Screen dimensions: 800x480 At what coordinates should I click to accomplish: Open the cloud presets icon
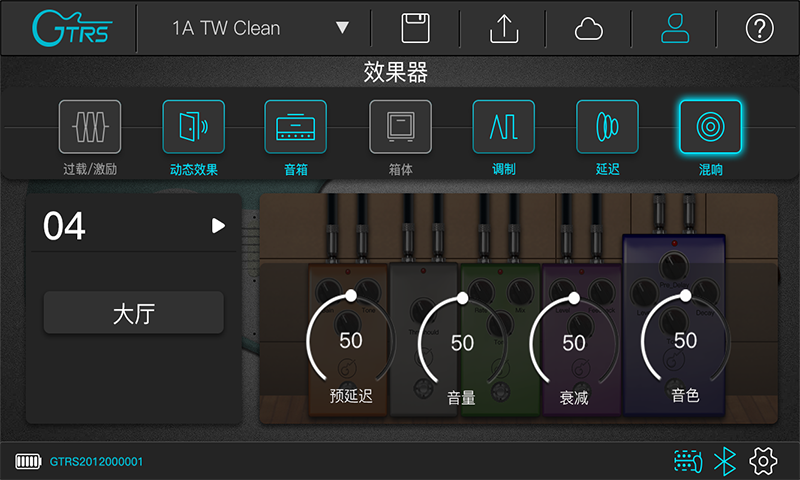[589, 28]
